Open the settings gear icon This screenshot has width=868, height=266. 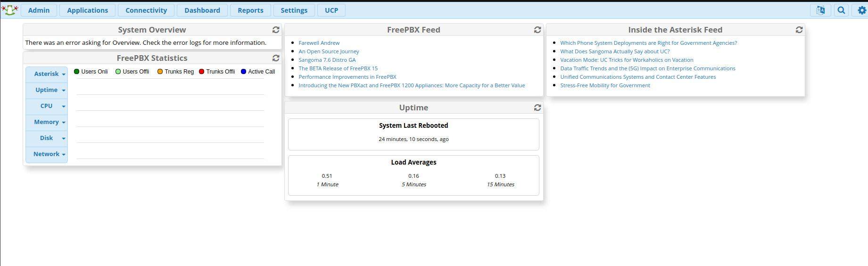click(x=862, y=10)
